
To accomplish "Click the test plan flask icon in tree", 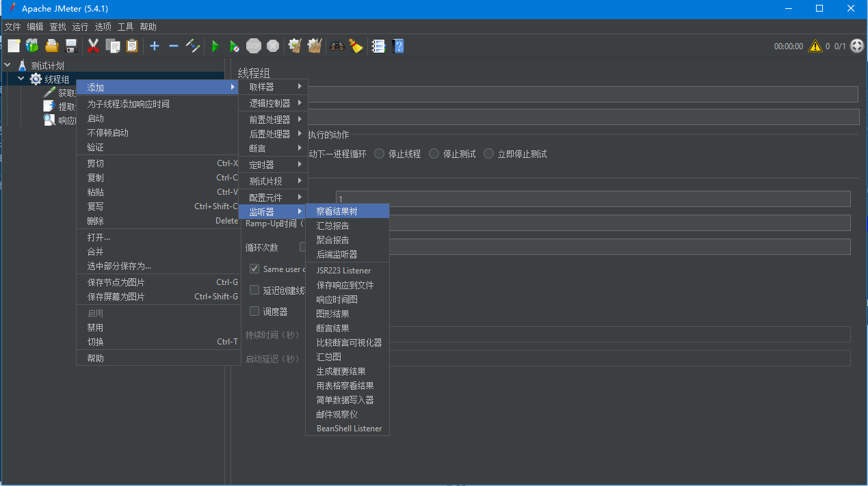I will click(22, 66).
